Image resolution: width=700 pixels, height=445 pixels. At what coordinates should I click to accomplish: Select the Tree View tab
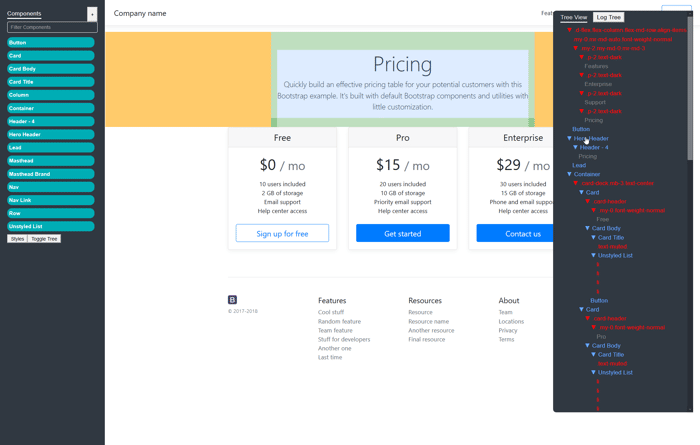coord(574,17)
